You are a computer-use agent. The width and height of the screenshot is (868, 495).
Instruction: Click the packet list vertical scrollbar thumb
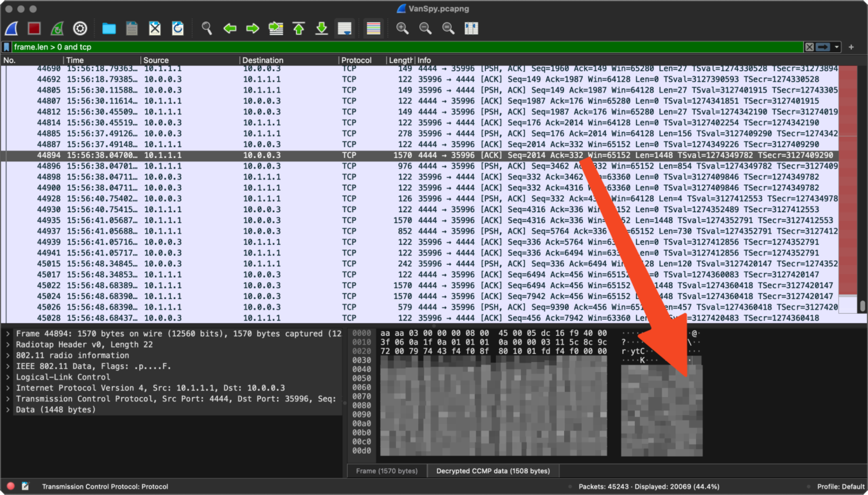tap(863, 306)
